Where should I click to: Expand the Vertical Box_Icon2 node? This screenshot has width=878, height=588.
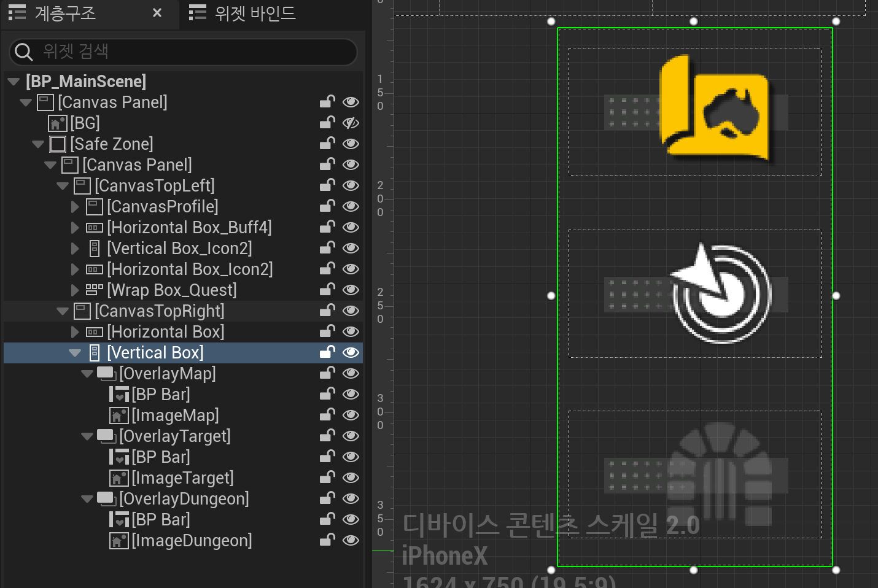click(x=75, y=249)
